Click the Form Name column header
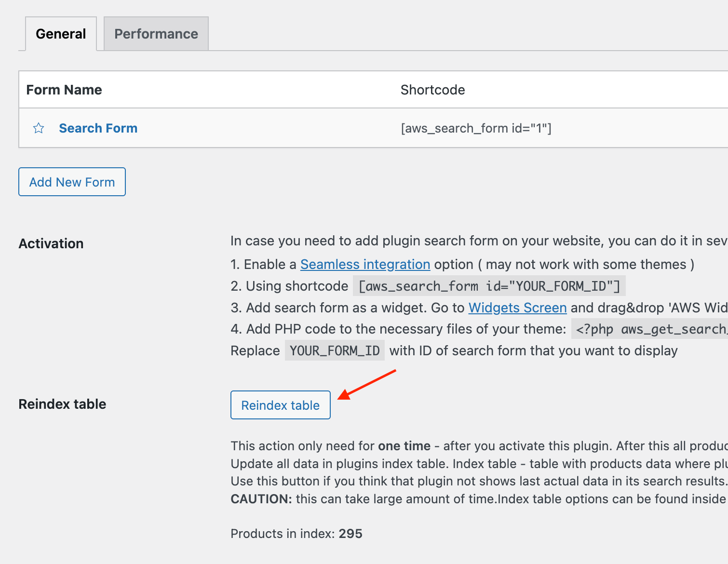Screen dimensions: 728x564 [64, 90]
